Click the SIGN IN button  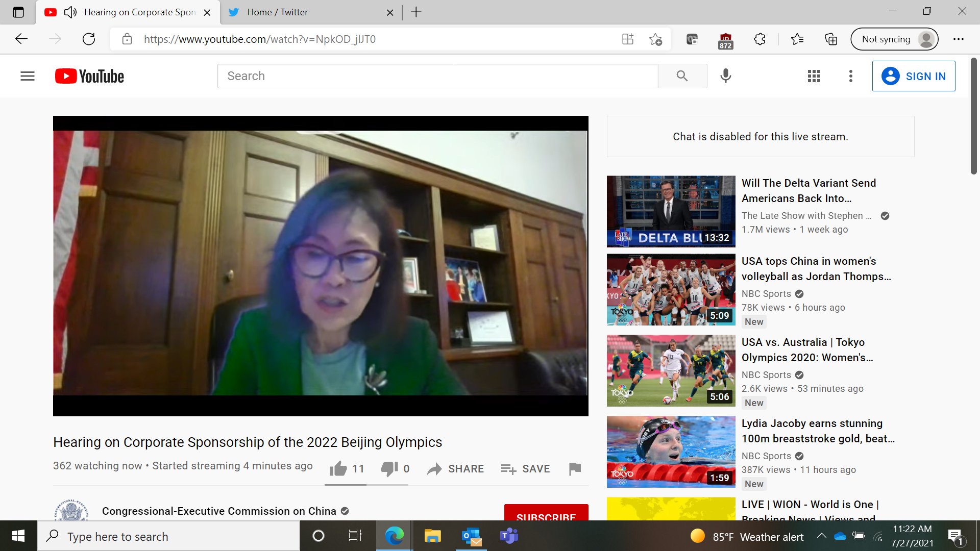913,76
